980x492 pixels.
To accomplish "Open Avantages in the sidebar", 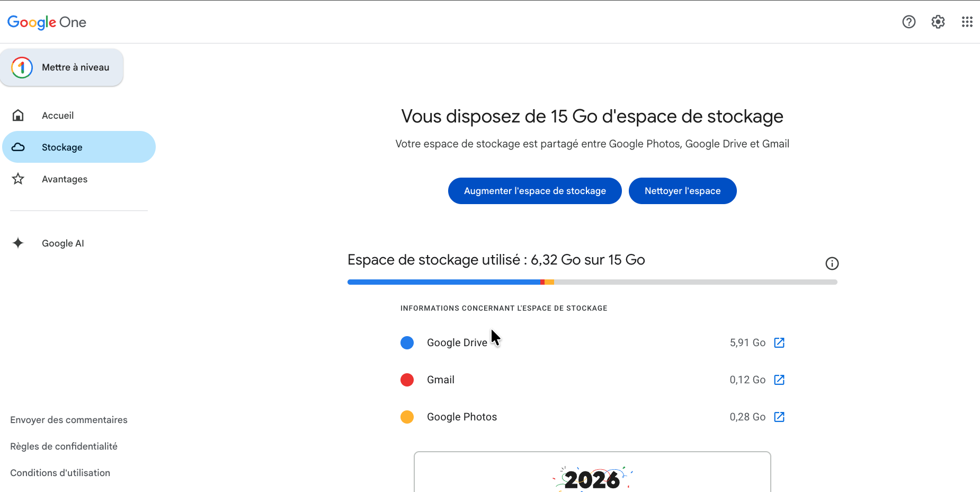I will click(x=65, y=179).
